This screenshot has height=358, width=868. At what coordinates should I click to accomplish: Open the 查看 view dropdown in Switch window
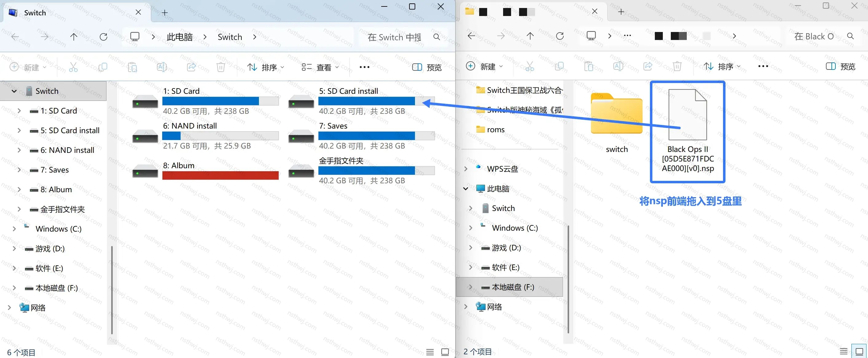pyautogui.click(x=320, y=67)
